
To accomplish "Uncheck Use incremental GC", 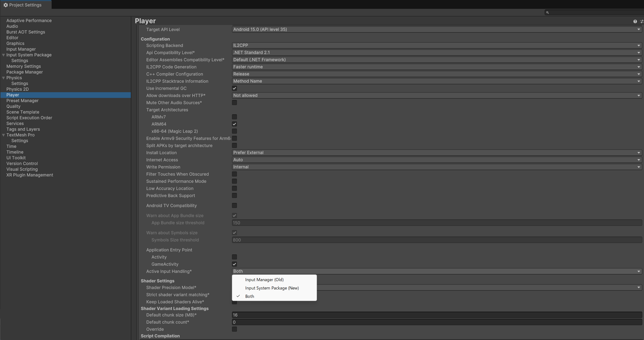I will [x=234, y=88].
